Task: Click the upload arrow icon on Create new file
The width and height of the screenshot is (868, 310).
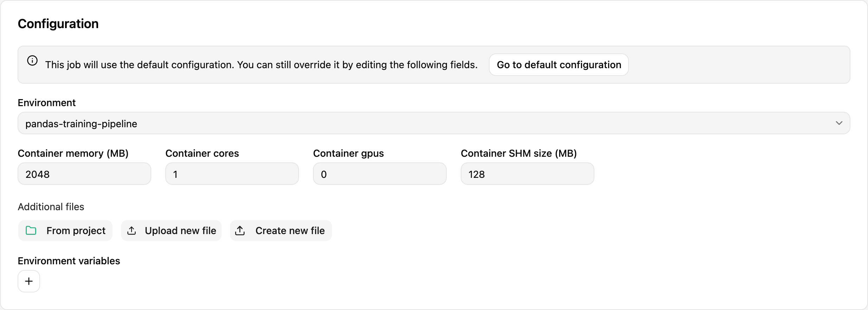Action: pyautogui.click(x=240, y=231)
